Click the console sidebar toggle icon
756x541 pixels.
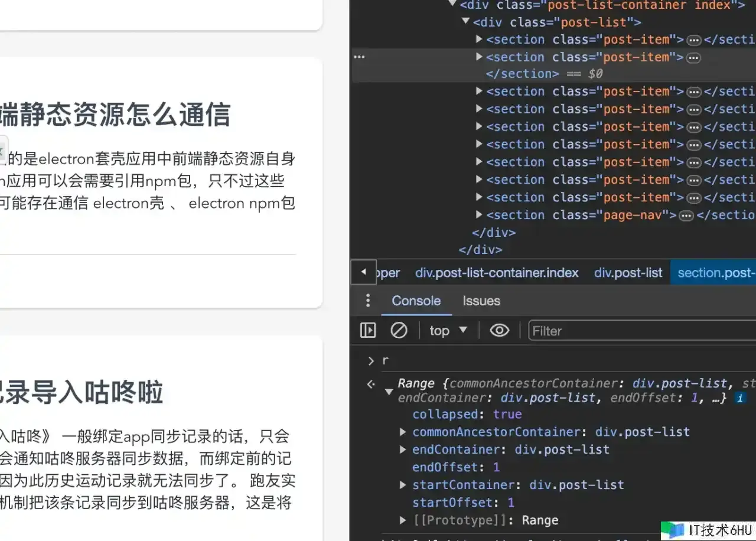click(368, 330)
